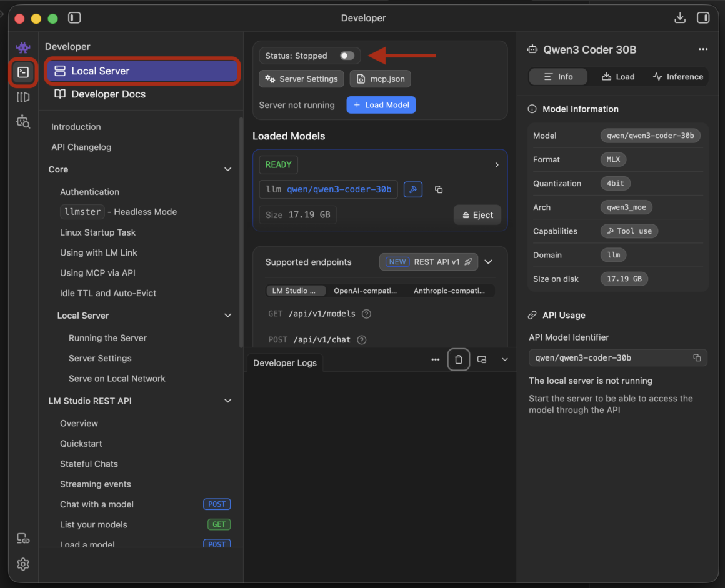Select the OpenAI-compatible endpoints tab

coord(365,291)
